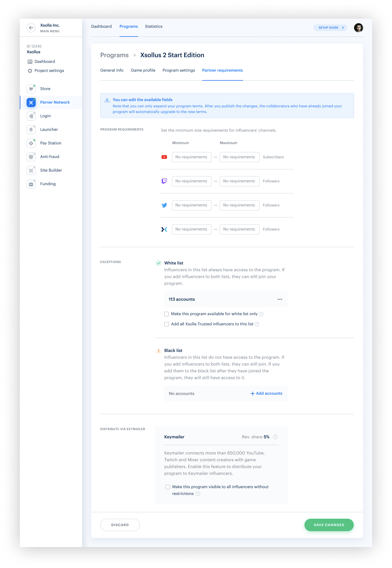Click the Rev. share help icon
This screenshot has width=392, height=568.
(x=275, y=437)
